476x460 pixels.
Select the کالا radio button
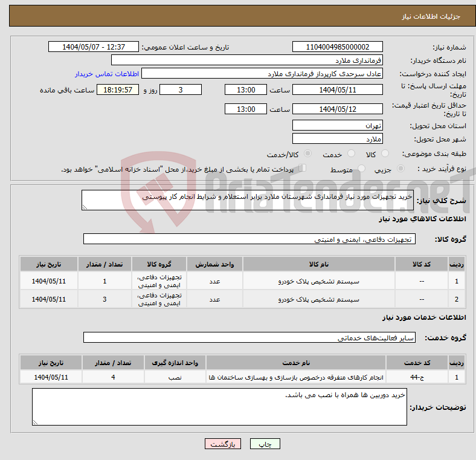pyautogui.click(x=385, y=154)
